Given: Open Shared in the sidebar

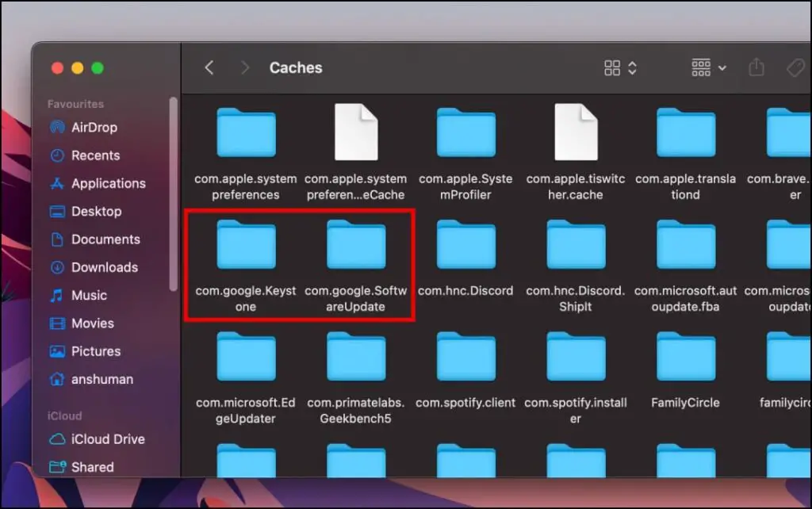Looking at the screenshot, I should coord(82,467).
